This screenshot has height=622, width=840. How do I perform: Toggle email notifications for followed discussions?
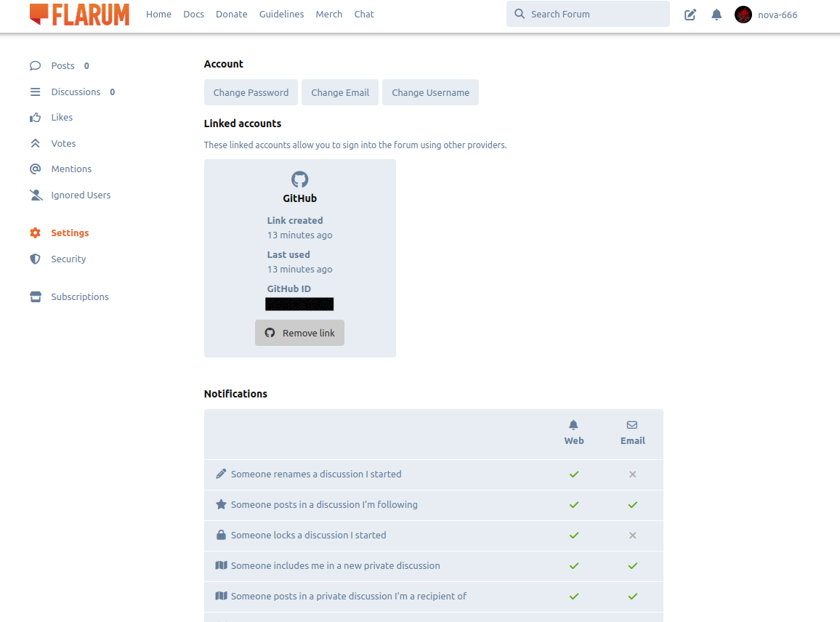point(632,504)
